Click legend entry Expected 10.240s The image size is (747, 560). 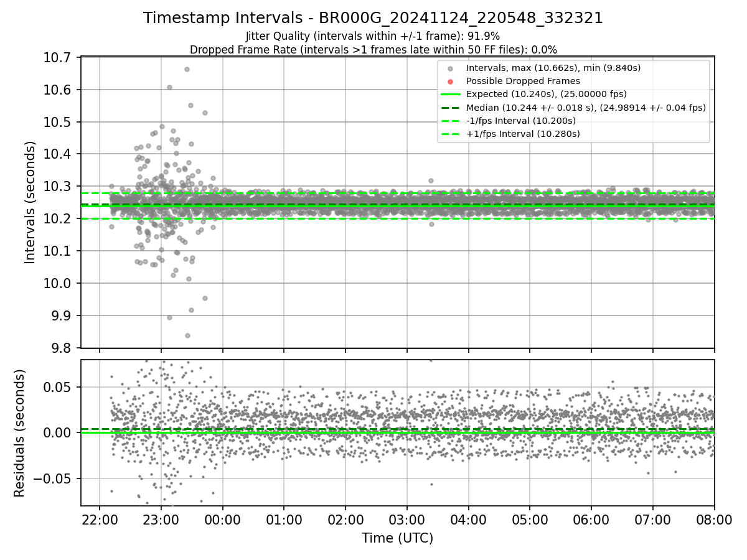tap(546, 95)
